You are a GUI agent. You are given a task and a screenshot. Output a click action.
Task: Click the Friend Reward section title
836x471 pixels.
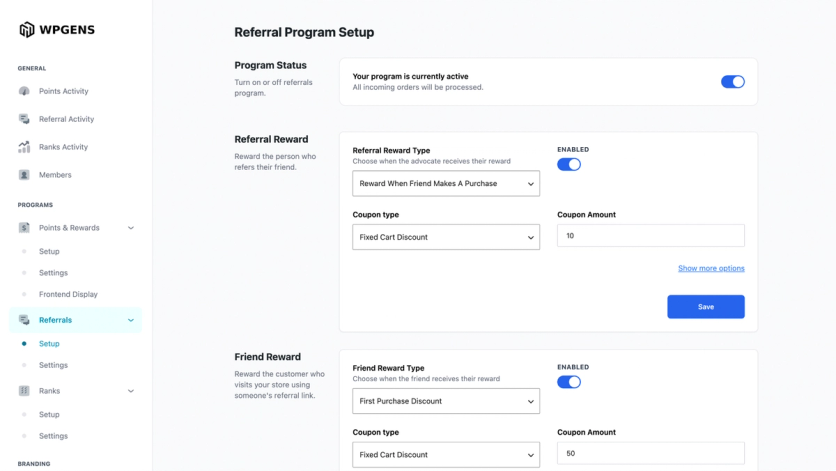(x=268, y=357)
